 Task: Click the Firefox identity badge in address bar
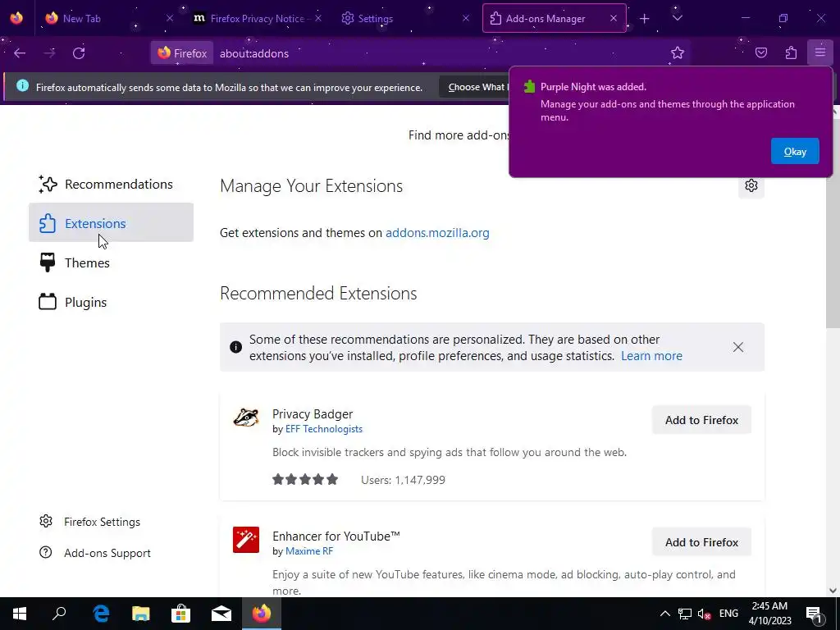pos(181,53)
